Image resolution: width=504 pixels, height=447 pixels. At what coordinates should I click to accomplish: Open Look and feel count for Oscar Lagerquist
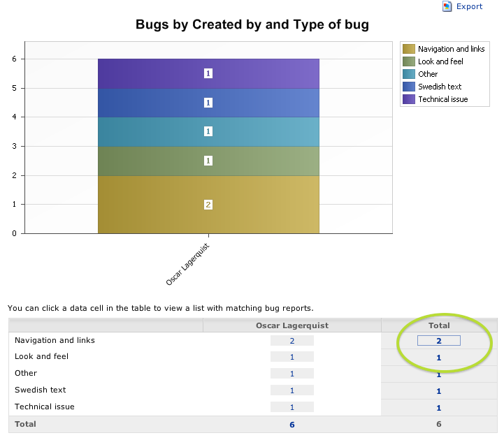click(x=292, y=357)
